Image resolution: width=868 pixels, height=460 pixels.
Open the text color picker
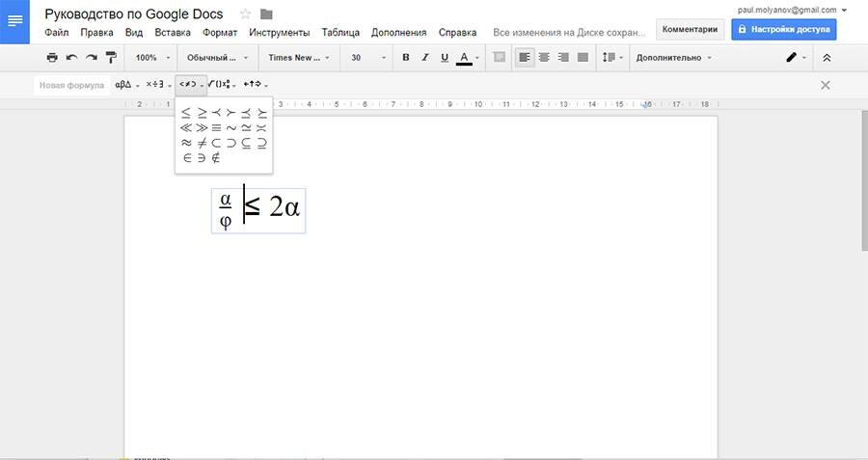click(x=468, y=58)
